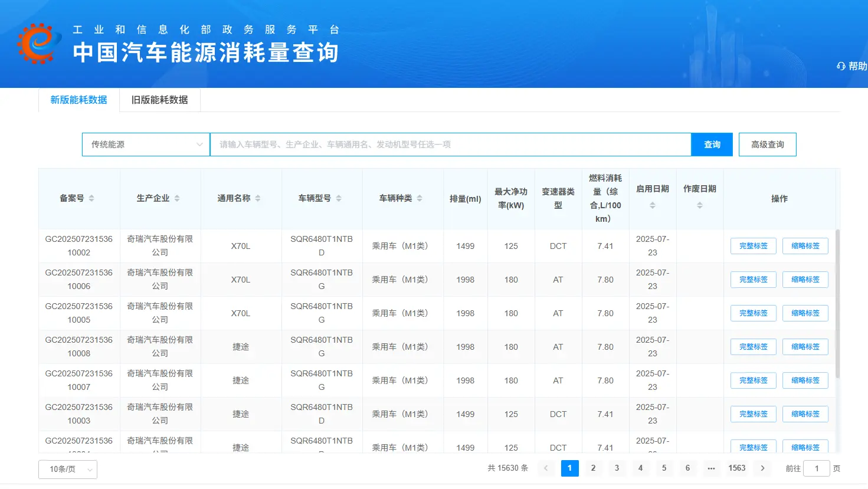
Task: Click model SQR6480T1NTBD in first row
Action: [x=322, y=246]
